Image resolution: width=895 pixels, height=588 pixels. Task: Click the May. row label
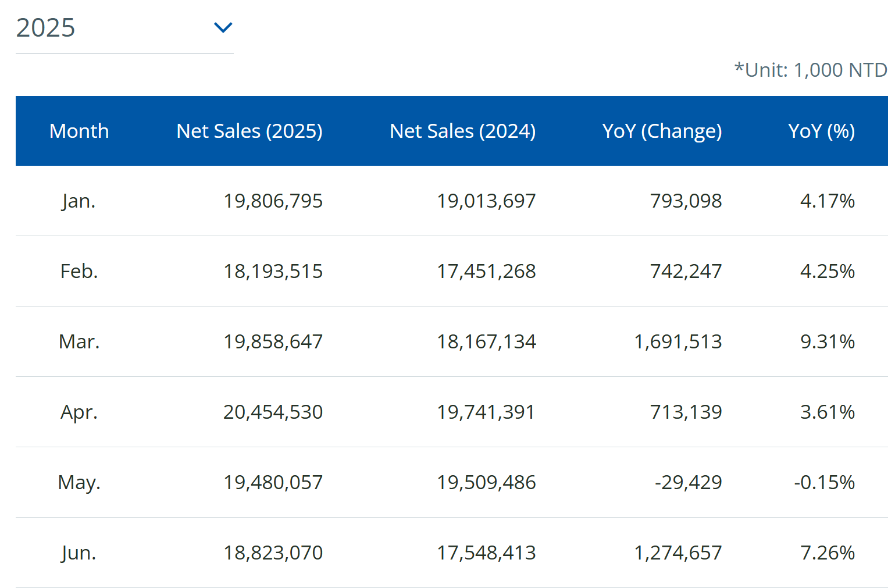79,482
